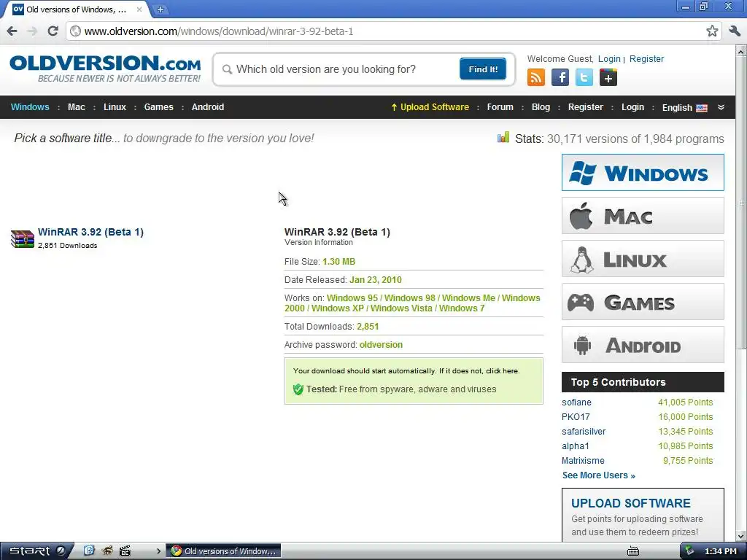Open contributor sofiane profile
This screenshot has height=560, width=747.
pyautogui.click(x=576, y=402)
